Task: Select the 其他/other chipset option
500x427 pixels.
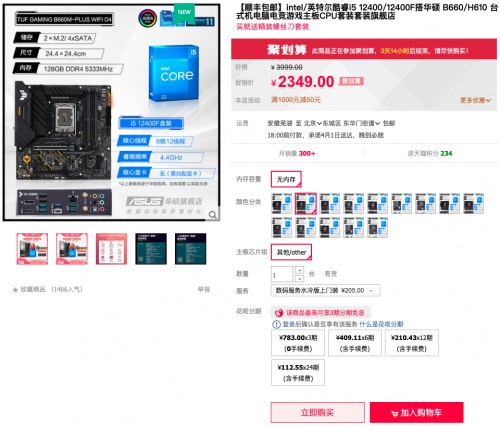Action: [x=291, y=252]
